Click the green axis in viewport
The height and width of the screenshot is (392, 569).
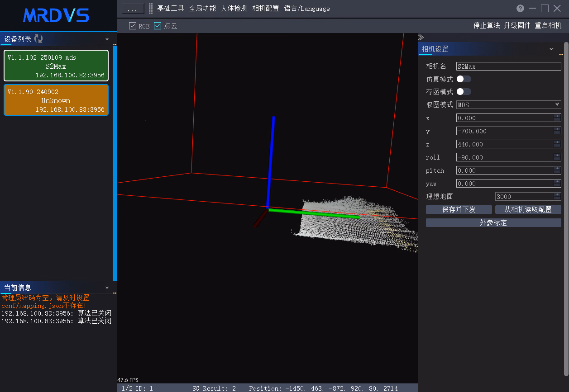(314, 214)
